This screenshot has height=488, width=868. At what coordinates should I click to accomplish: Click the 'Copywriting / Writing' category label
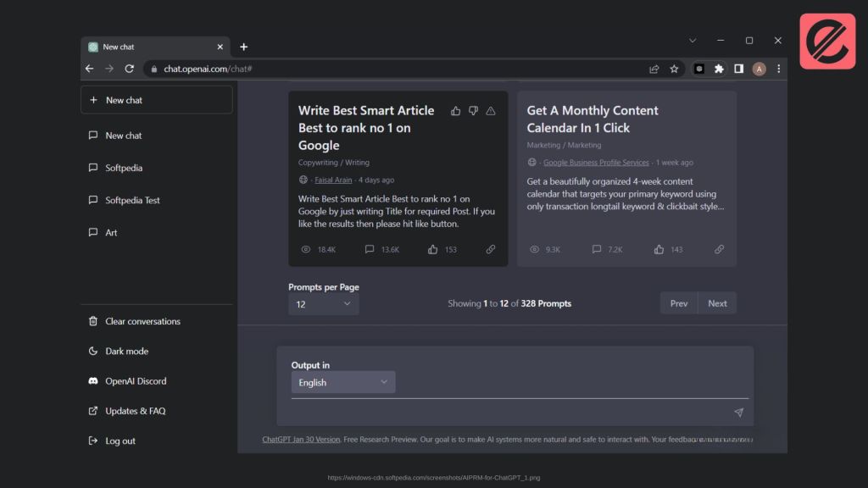[334, 163]
